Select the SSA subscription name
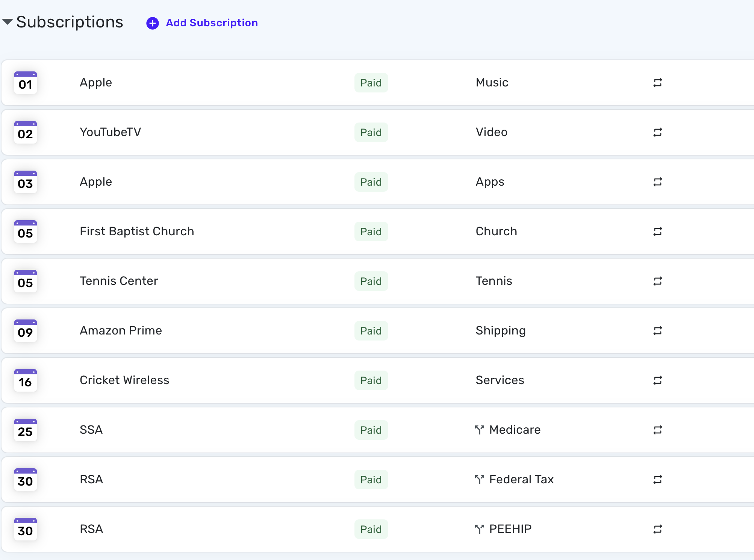Screen dimensions: 754x560 pos(91,430)
